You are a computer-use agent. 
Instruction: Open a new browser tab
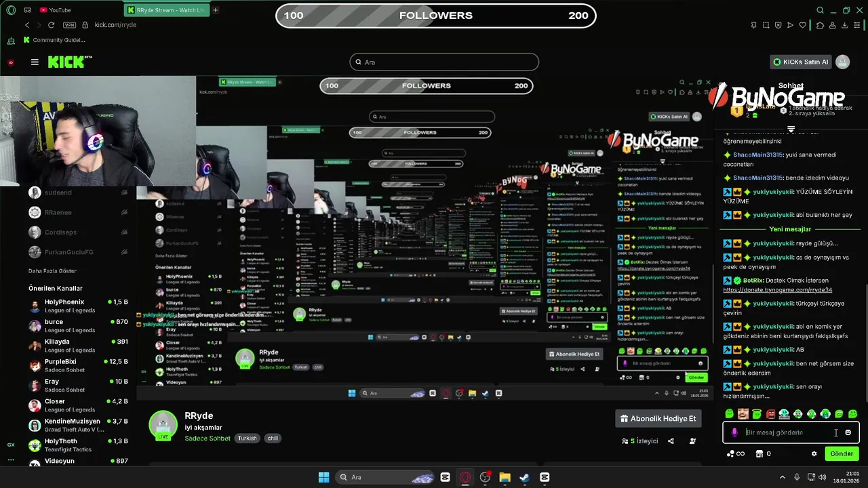coord(216,10)
